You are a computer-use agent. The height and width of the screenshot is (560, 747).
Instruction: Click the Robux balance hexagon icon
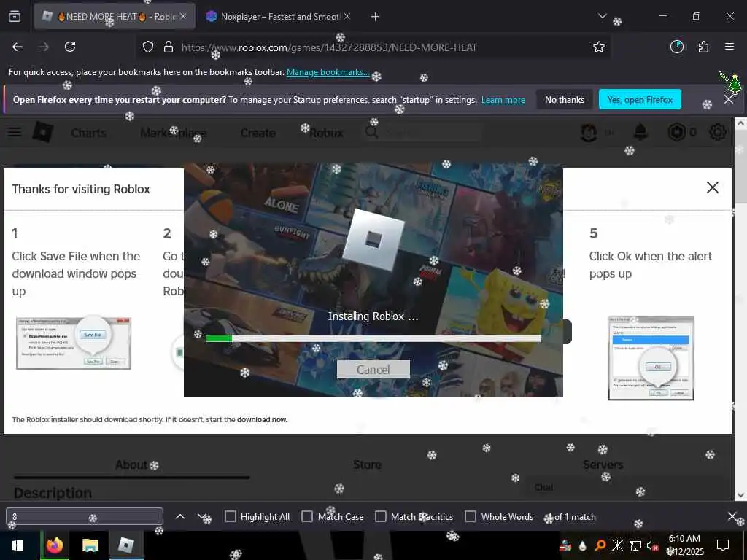click(x=676, y=132)
